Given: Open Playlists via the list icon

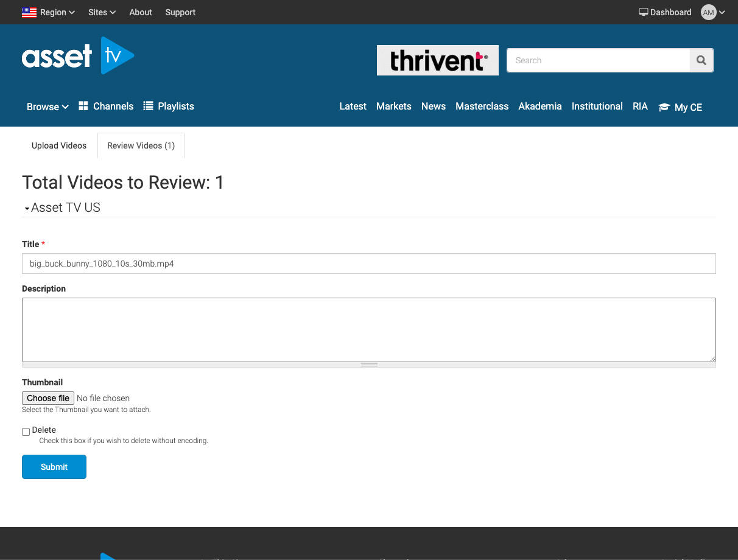Looking at the screenshot, I should 148,106.
